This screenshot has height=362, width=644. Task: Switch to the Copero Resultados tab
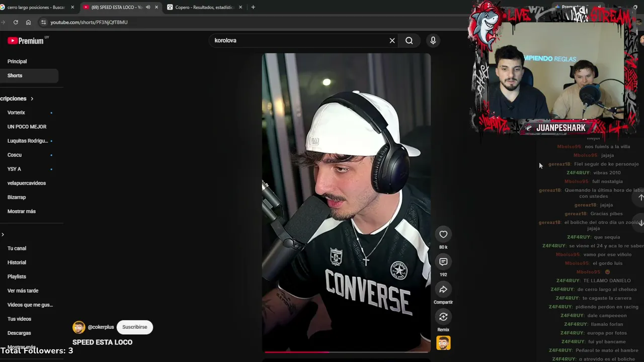click(x=204, y=7)
